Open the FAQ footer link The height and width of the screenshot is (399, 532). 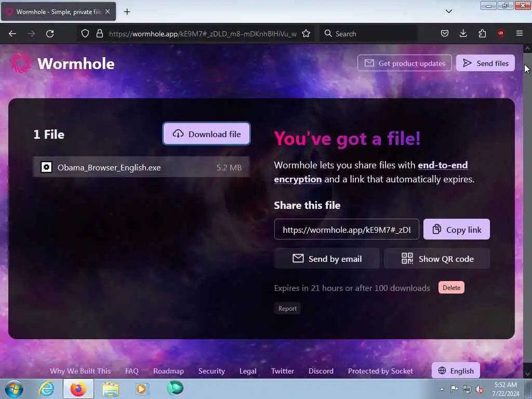(131, 371)
